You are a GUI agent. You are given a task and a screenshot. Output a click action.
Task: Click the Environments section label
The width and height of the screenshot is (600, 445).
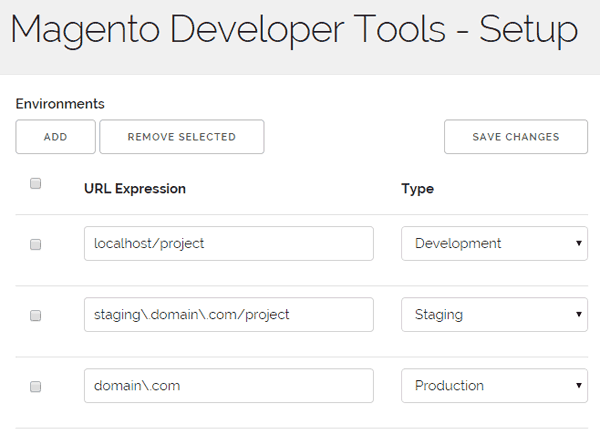pyautogui.click(x=60, y=104)
